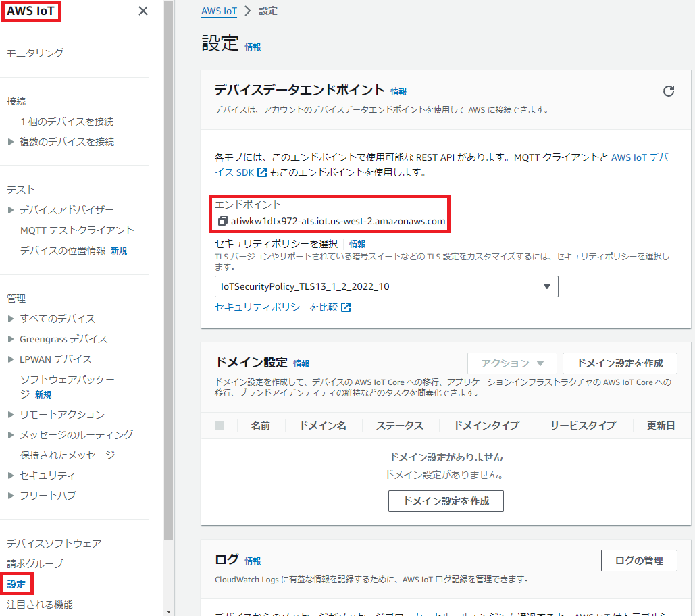The width and height of the screenshot is (695, 616).
Task: Go to モニタリング in sidebar
Action: [35, 53]
